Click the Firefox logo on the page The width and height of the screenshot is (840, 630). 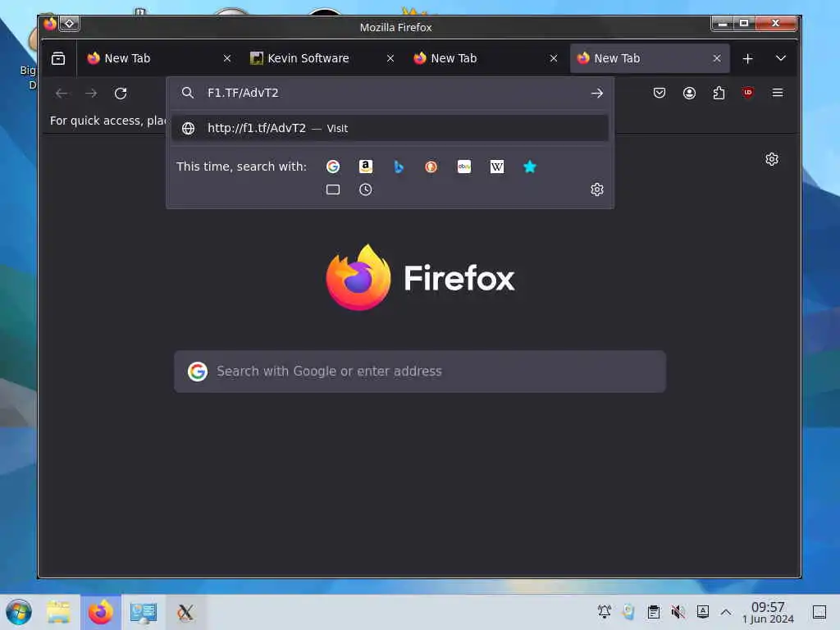420,277
